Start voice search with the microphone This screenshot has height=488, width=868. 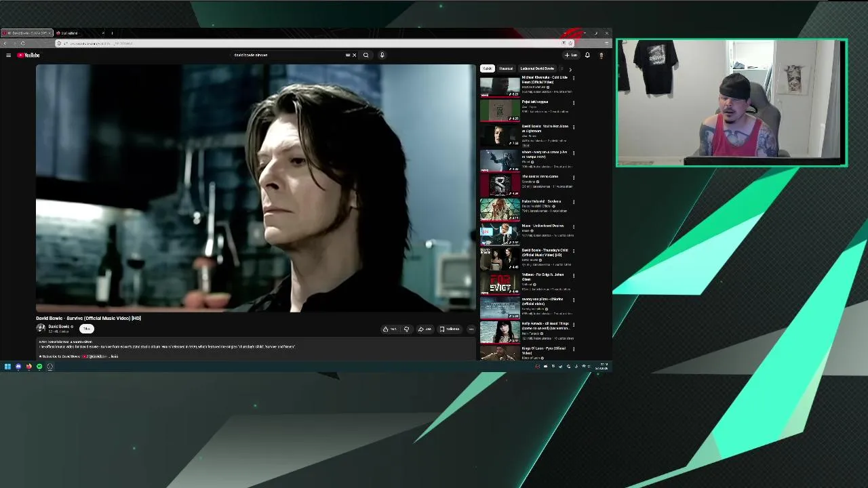(382, 55)
